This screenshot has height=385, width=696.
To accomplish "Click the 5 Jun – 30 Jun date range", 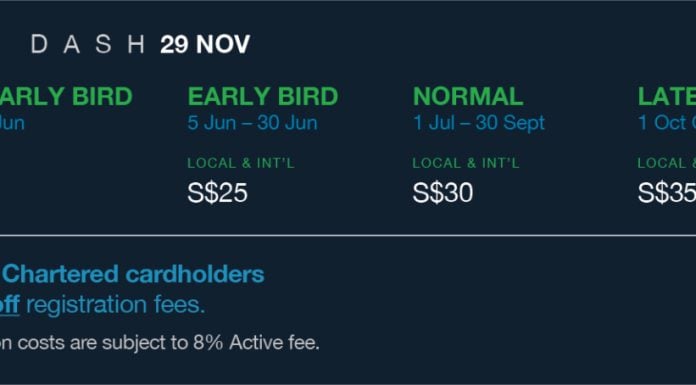I will pos(252,123).
